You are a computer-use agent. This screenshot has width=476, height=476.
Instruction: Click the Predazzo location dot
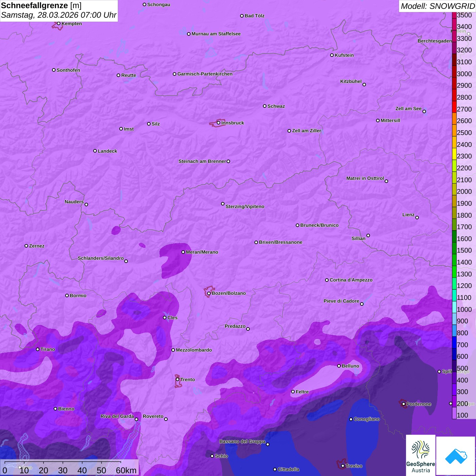click(x=248, y=329)
